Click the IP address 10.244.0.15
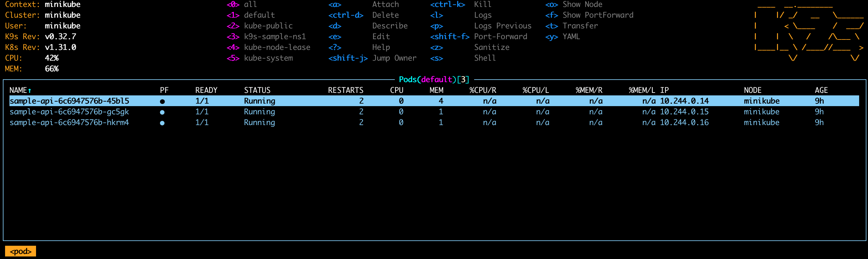 [684, 112]
